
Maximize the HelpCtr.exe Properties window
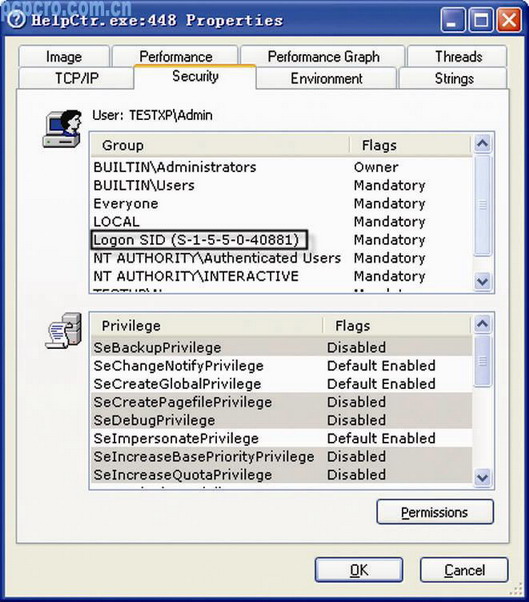click(481, 20)
